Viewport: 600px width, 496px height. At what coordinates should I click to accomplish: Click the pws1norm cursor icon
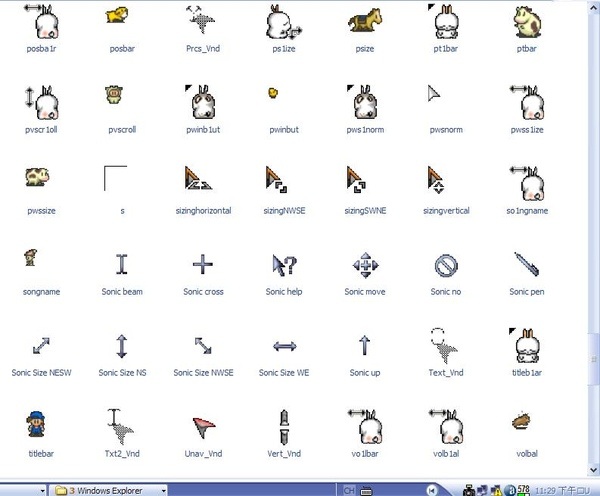click(x=364, y=102)
